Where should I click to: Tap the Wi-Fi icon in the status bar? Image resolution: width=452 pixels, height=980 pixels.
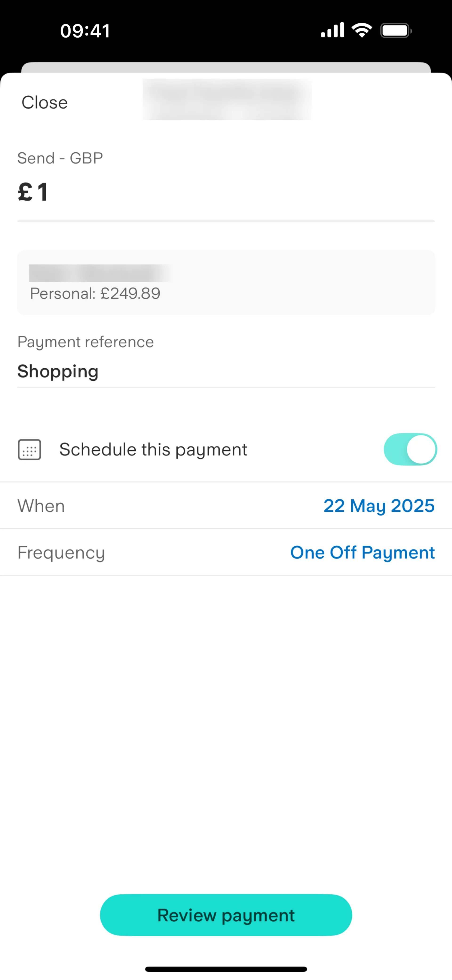coord(362,30)
